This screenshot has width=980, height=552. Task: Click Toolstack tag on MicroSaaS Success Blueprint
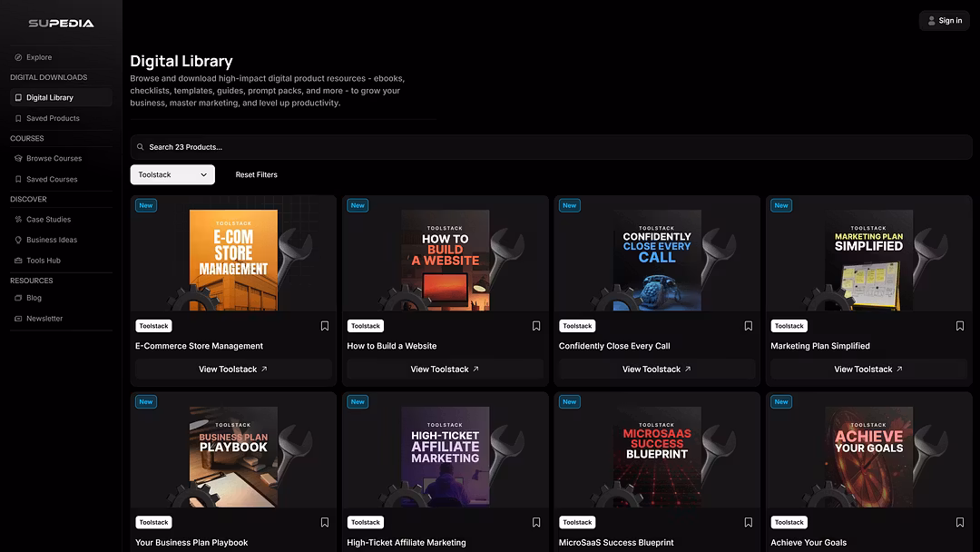[x=577, y=522]
